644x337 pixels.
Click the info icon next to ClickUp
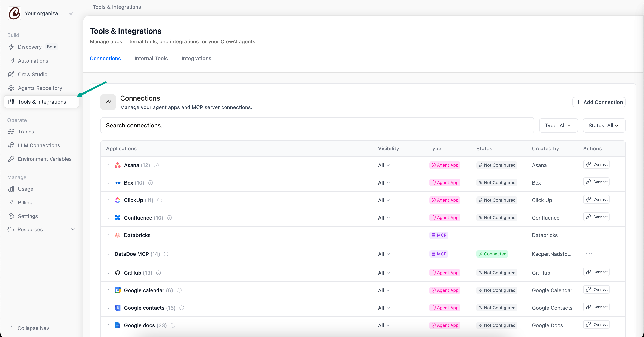(160, 200)
